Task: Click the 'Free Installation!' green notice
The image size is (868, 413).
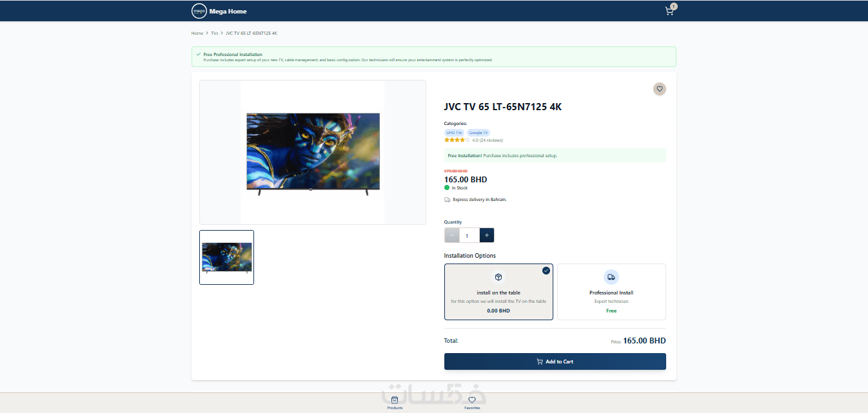Action: click(x=555, y=155)
